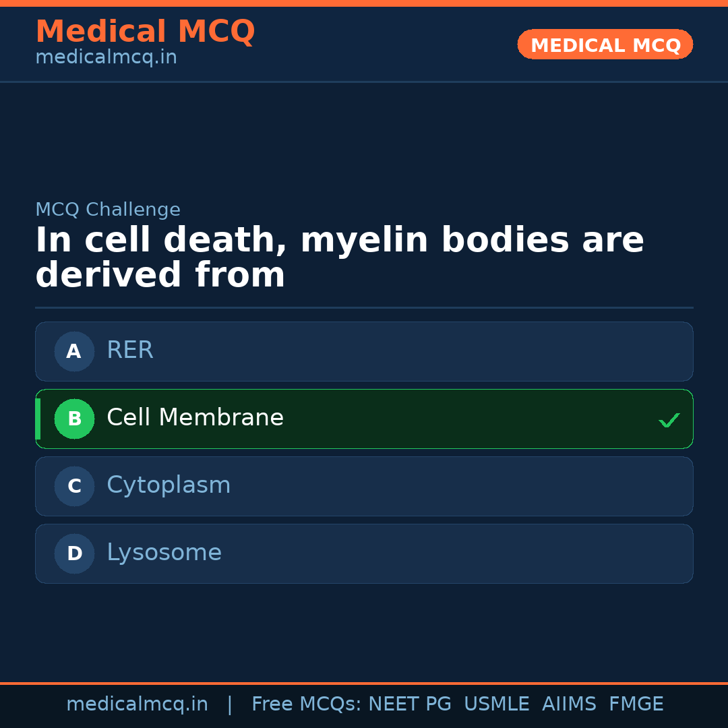Click the AIIMS footer label
The width and height of the screenshot is (728, 728).
tap(569, 704)
